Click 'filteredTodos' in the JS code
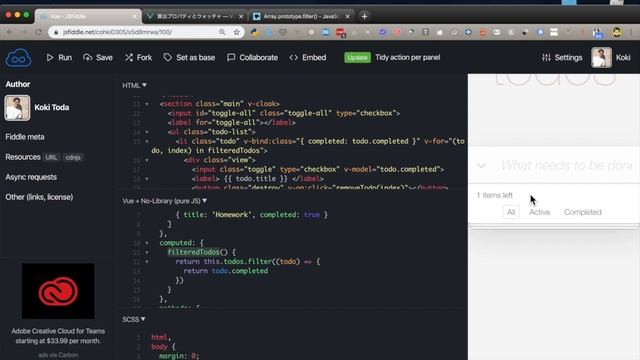Image resolution: width=640 pixels, height=360 pixels. [193, 252]
